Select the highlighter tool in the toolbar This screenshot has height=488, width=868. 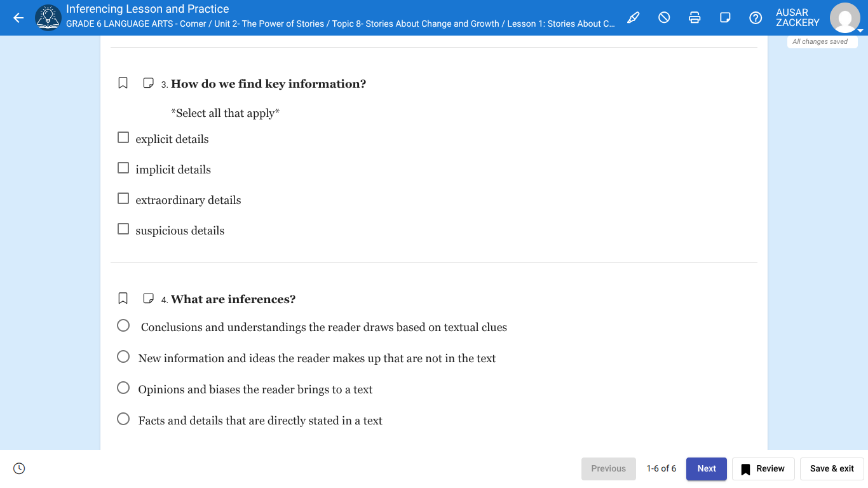(x=634, y=17)
